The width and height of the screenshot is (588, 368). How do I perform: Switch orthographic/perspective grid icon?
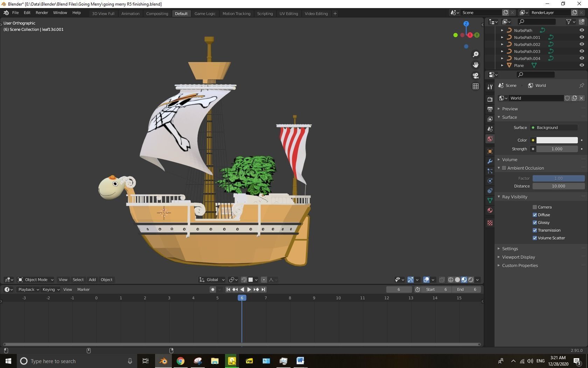point(476,86)
